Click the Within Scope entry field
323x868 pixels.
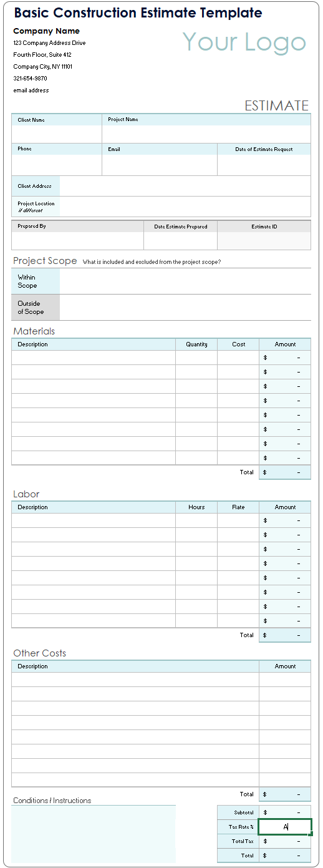185,281
